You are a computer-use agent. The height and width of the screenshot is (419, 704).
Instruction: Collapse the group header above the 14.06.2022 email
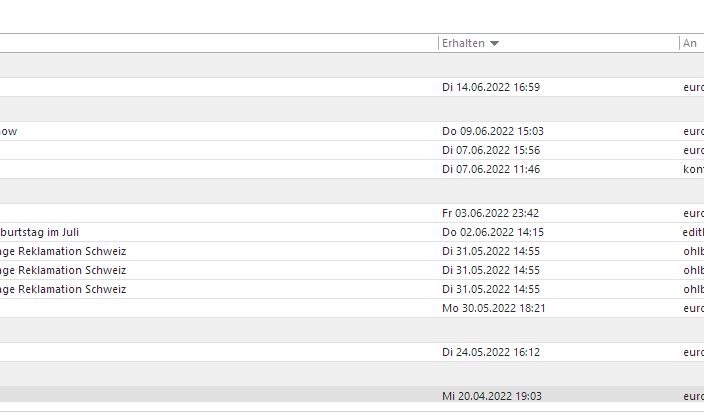coord(200,66)
